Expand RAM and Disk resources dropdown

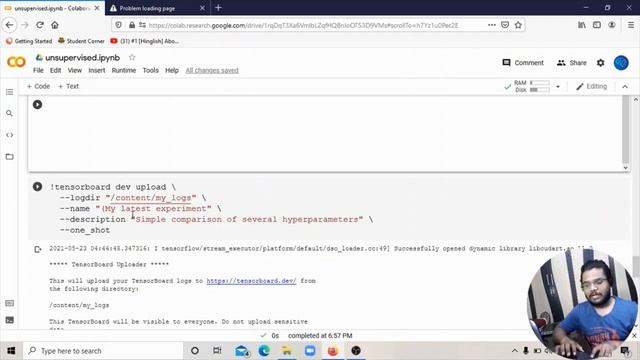[x=558, y=87]
